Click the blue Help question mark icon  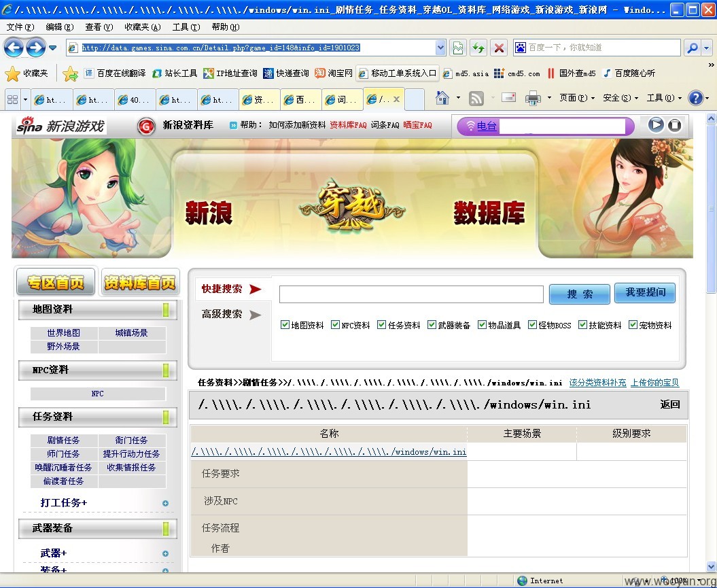[695, 98]
